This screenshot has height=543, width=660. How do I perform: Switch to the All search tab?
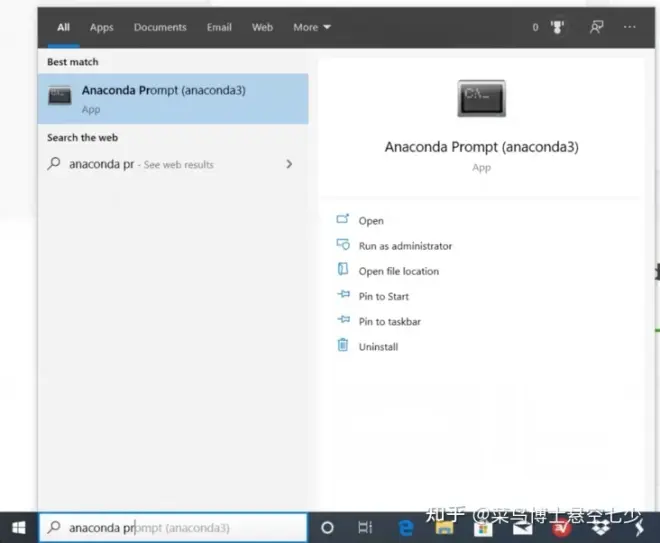(x=64, y=27)
